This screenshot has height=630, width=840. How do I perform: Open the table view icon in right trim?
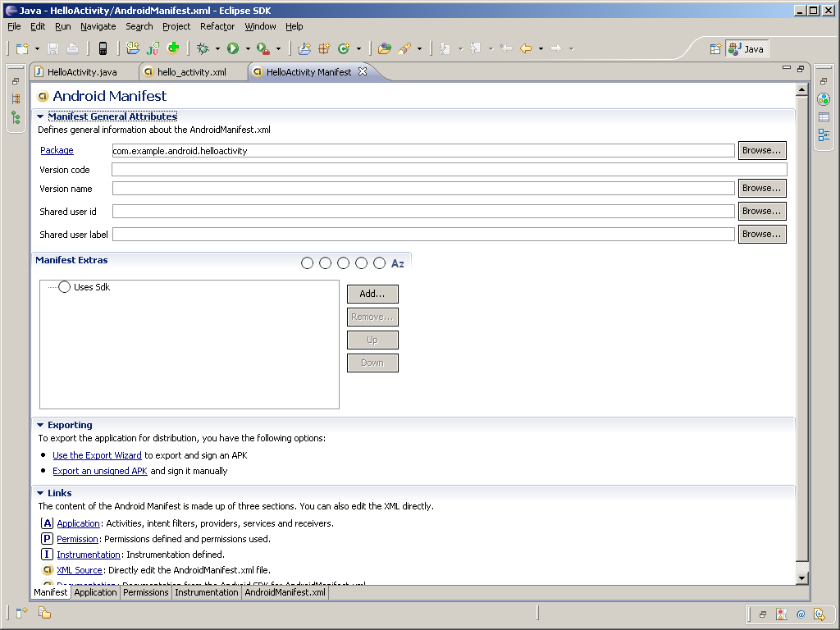pyautogui.click(x=824, y=116)
